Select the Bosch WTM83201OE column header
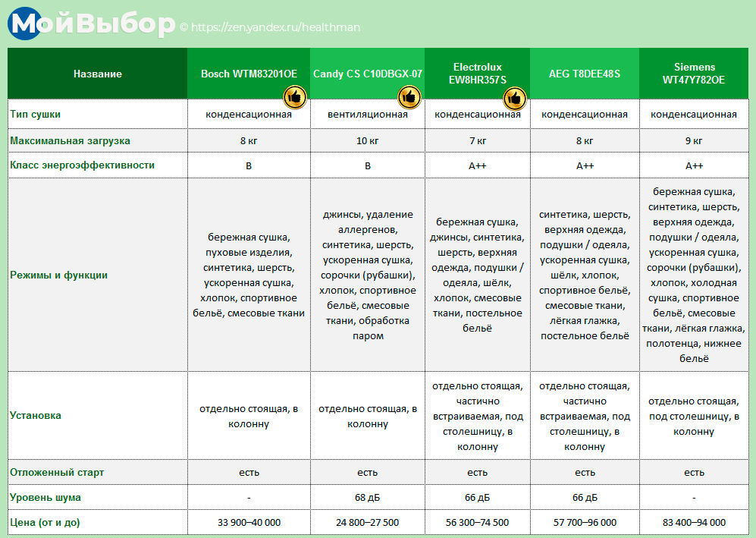 pyautogui.click(x=249, y=74)
